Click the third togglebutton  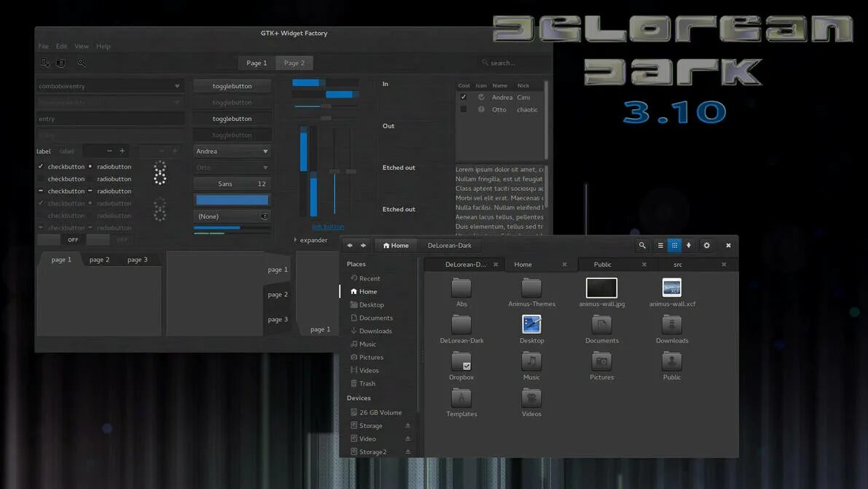click(232, 119)
